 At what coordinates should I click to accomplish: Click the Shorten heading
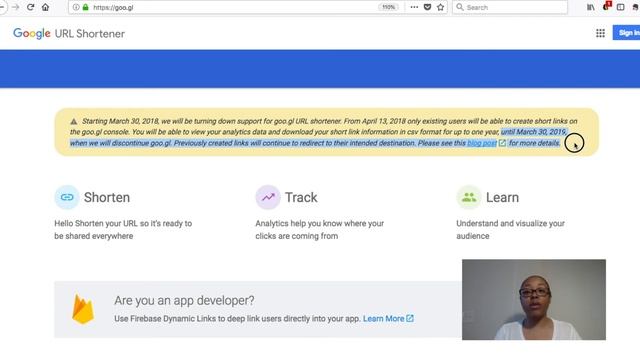107,198
